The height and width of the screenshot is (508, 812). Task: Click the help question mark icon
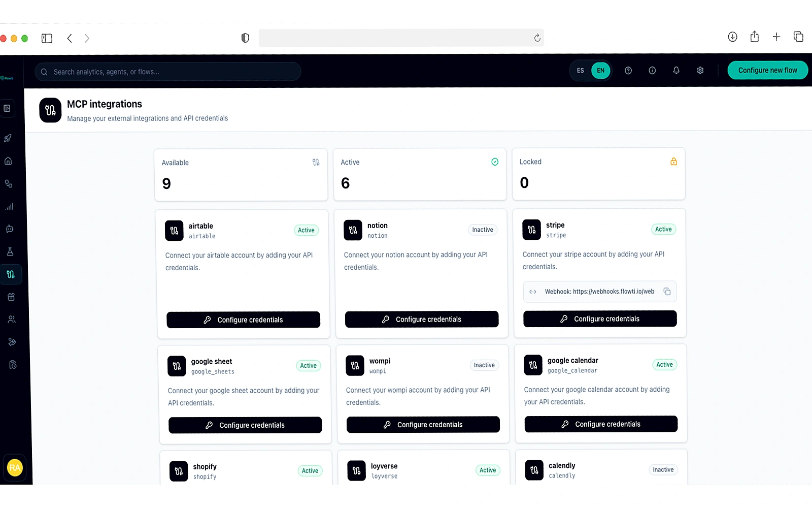point(628,71)
